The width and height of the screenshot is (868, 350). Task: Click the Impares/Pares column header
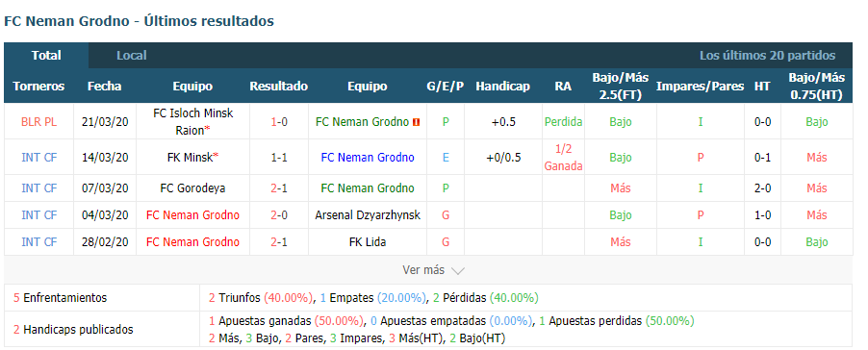pos(701,87)
